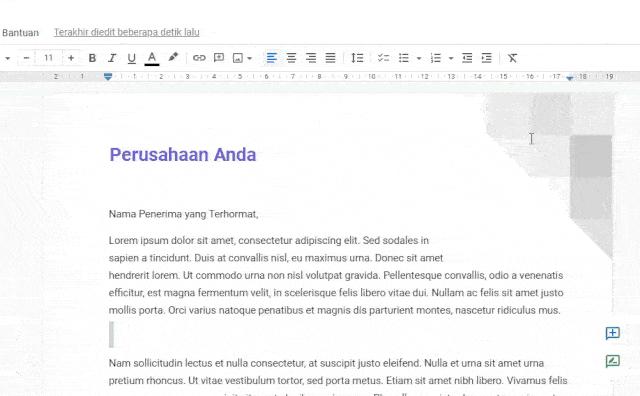The width and height of the screenshot is (640, 396).
Task: Click the left indent marker on ruler
Action: coord(108,76)
